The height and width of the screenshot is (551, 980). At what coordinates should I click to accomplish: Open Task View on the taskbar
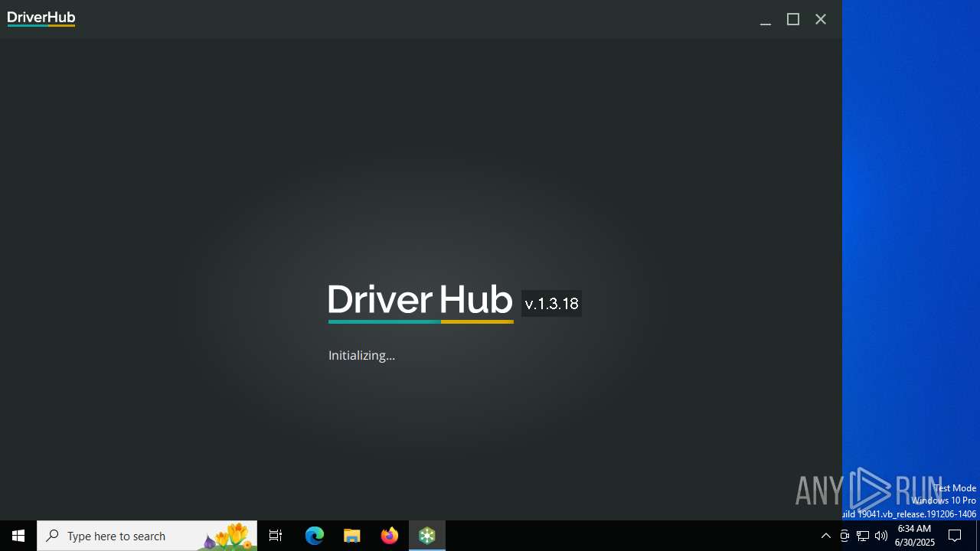[276, 536]
